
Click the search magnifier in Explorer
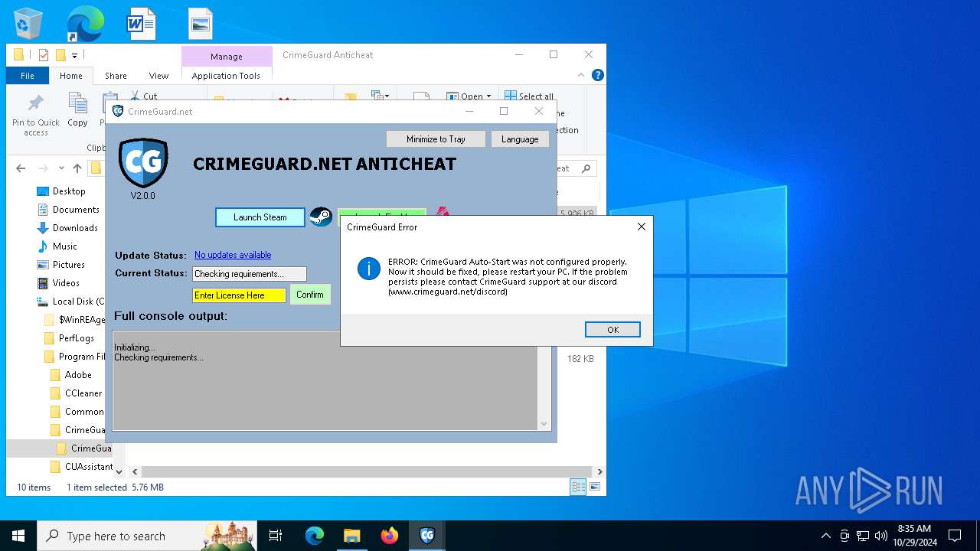[586, 168]
